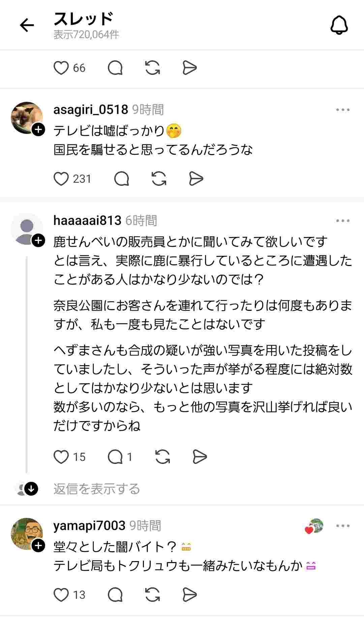364x617 pixels.
Task: Expand replies with 返信を表示する
Action: (96, 489)
